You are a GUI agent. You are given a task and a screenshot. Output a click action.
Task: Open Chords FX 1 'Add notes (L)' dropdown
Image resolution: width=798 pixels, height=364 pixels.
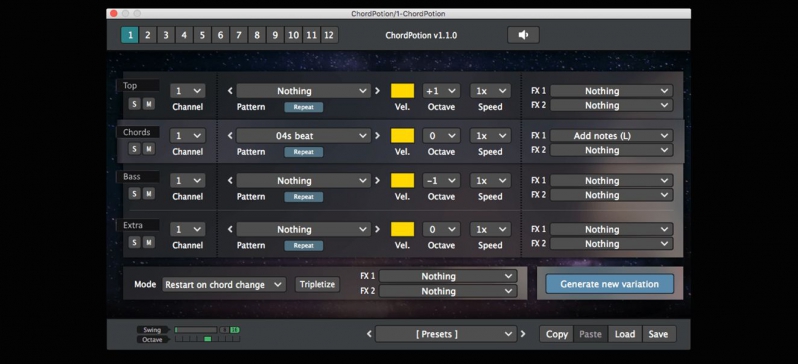pyautogui.click(x=612, y=135)
